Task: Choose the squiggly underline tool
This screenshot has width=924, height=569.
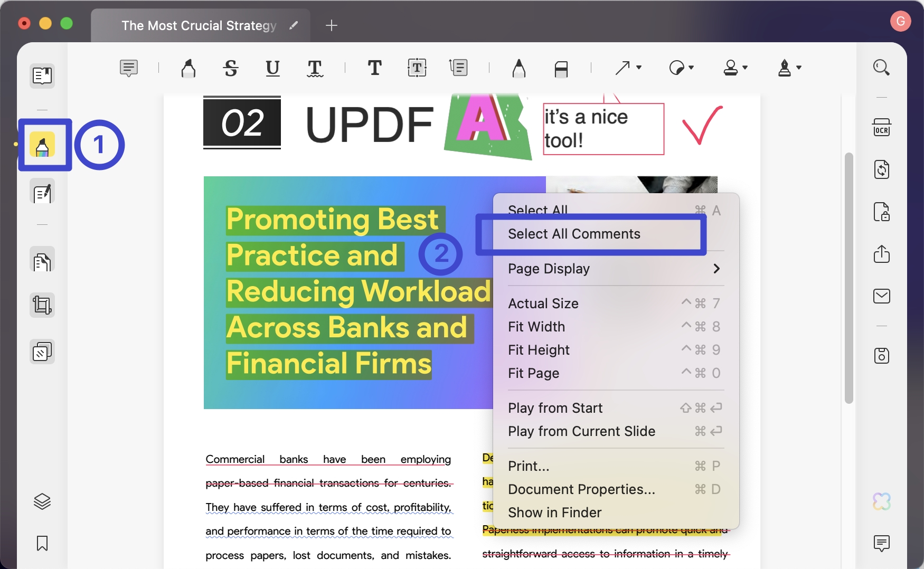Action: pos(315,68)
